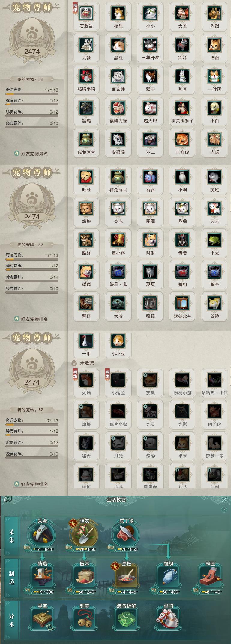This screenshot has width=231, height=644.
Task: Open the help question mark button
Action: tap(224, 510)
